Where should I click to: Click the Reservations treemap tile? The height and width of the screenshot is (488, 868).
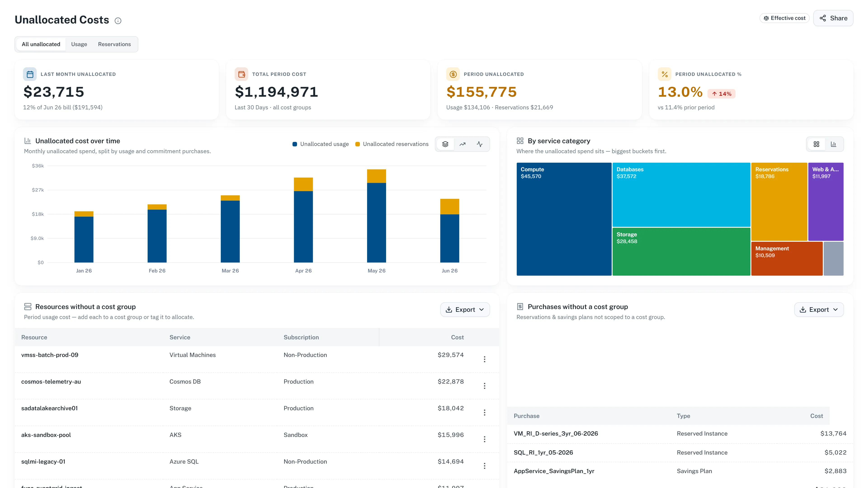[779, 201]
